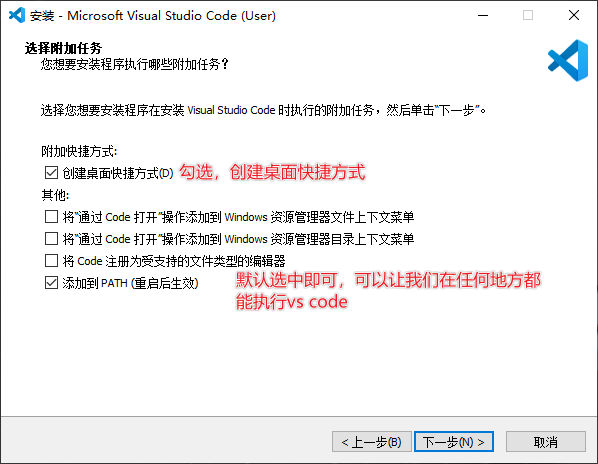Click the VS Code icon in title bar
The height and width of the screenshot is (464, 598).
point(17,15)
